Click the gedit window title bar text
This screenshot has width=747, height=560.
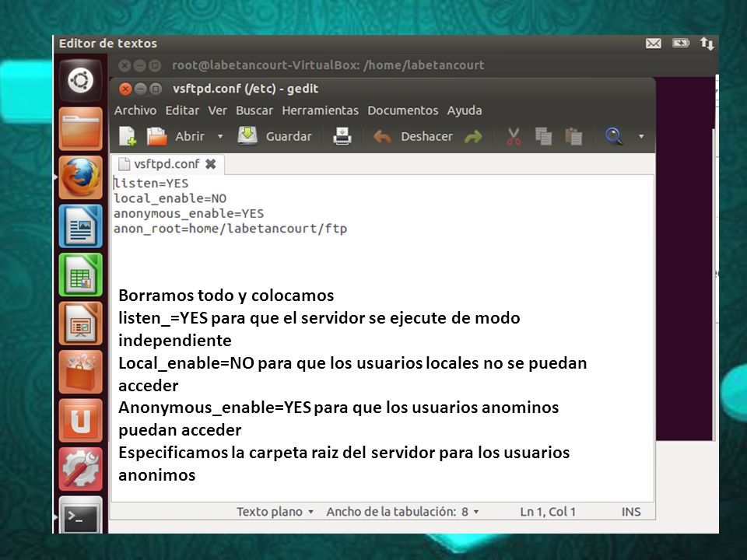point(245,89)
